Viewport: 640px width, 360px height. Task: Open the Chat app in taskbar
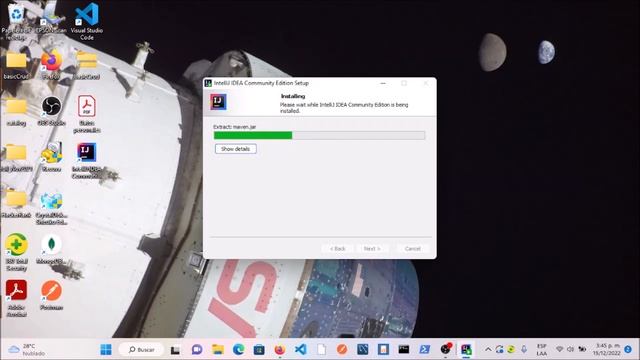[x=197, y=349]
